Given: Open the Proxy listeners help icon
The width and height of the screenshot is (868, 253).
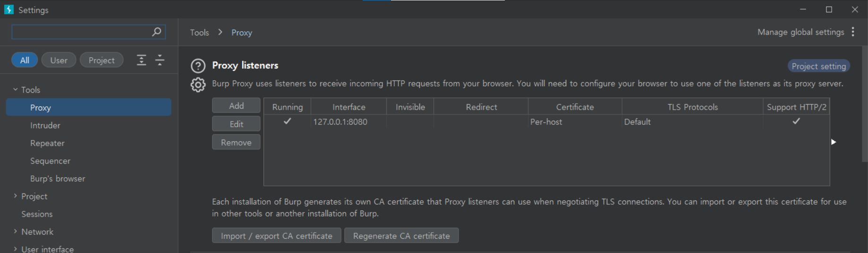Looking at the screenshot, I should pyautogui.click(x=198, y=66).
